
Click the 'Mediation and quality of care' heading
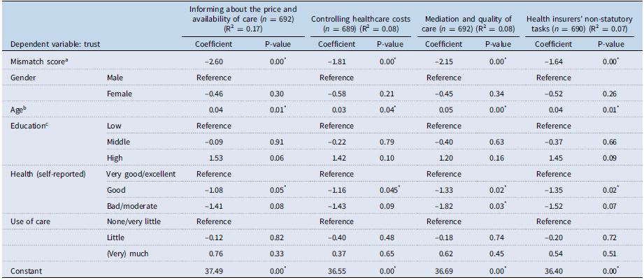click(x=472, y=24)
